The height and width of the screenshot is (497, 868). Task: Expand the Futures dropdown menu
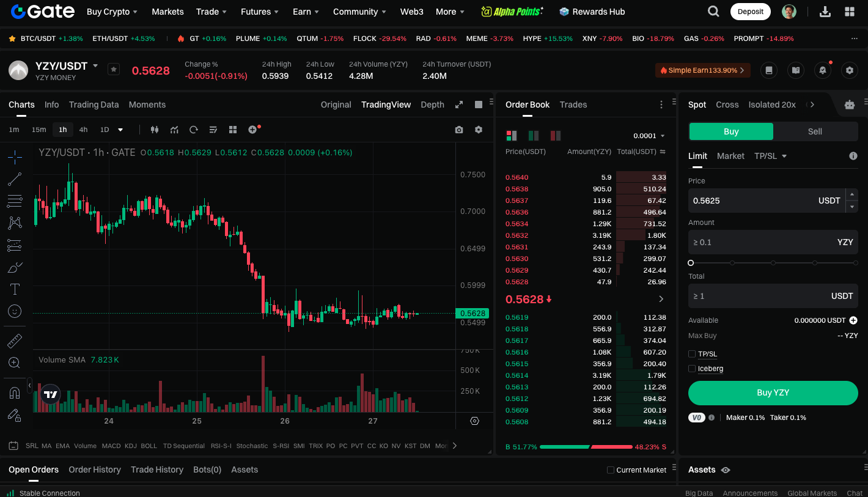pyautogui.click(x=260, y=12)
